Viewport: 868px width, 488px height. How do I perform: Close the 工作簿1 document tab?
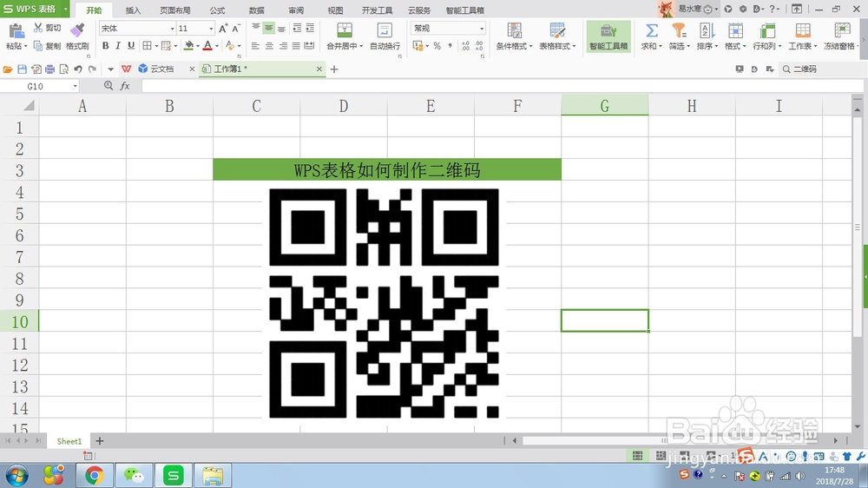(319, 69)
